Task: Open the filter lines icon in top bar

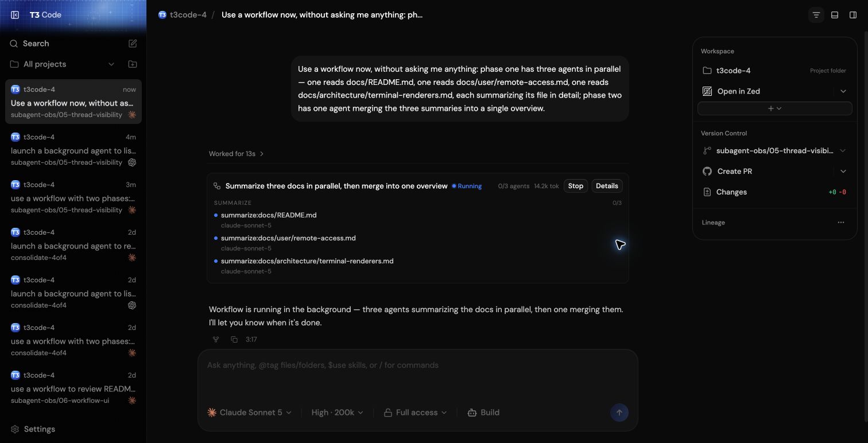Action: click(x=816, y=15)
